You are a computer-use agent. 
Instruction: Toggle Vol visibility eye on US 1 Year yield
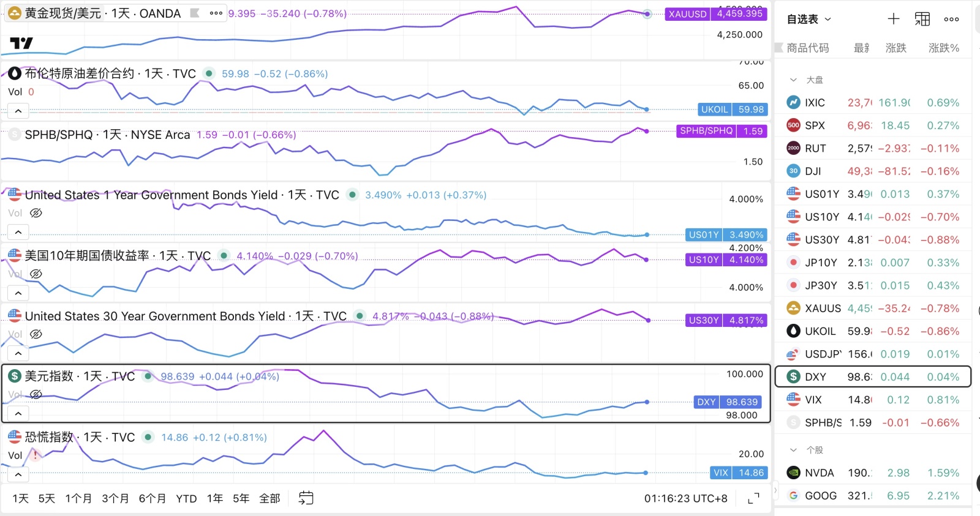pos(36,213)
